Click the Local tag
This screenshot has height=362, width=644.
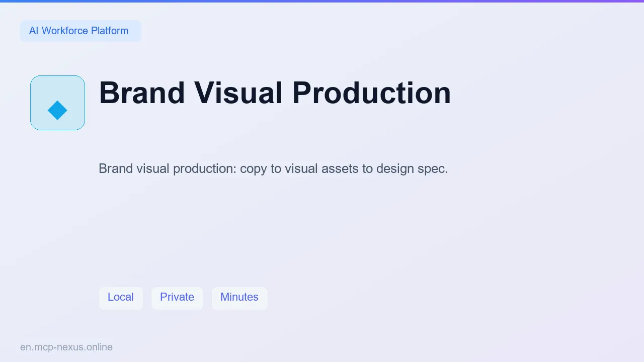tap(121, 298)
